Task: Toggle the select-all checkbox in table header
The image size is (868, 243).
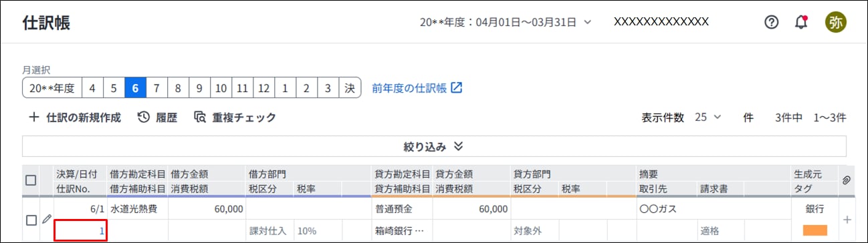Action: tap(31, 180)
